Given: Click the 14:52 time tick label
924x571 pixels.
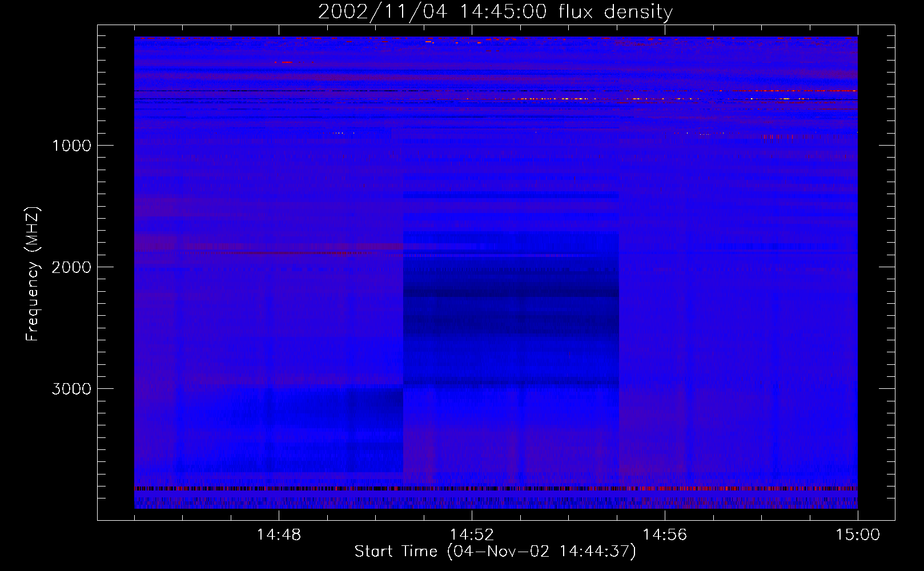Looking at the screenshot, I should (472, 535).
